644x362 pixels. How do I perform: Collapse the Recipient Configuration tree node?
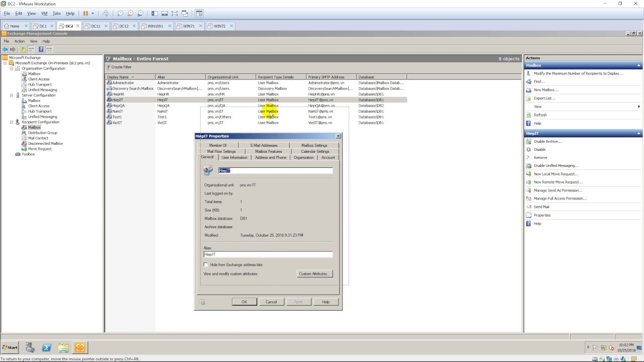click(x=12, y=122)
